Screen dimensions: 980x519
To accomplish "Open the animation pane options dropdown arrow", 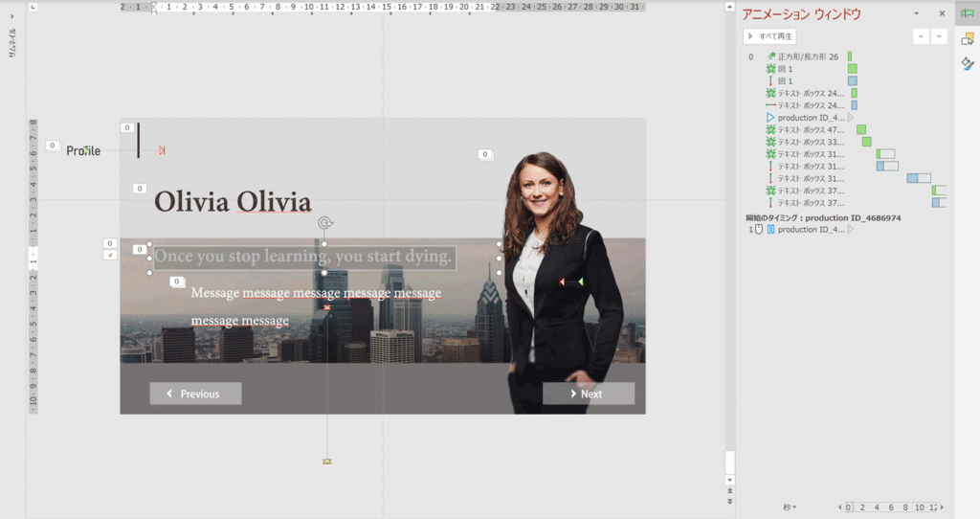I will 917,14.
